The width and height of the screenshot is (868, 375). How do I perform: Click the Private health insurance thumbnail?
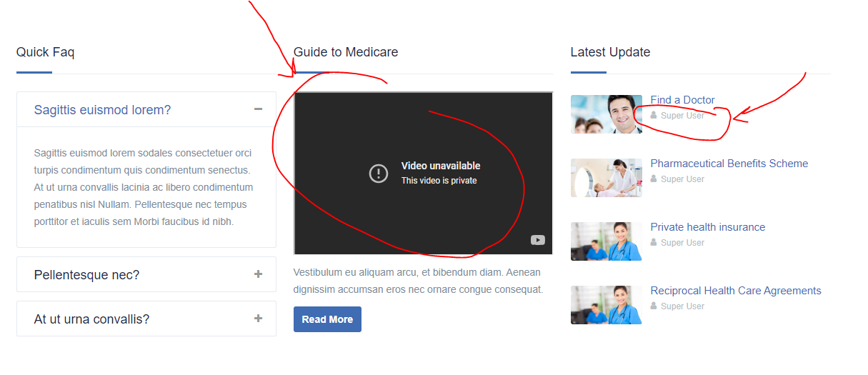point(607,241)
